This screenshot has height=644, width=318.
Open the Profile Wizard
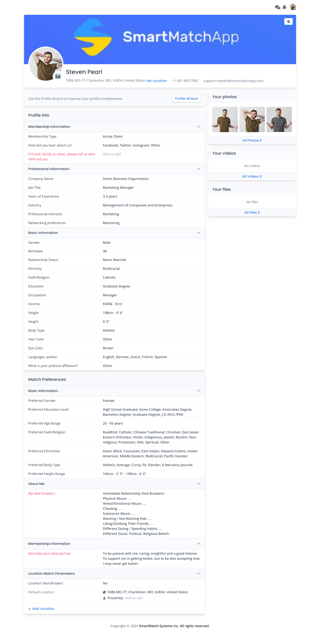[186, 98]
